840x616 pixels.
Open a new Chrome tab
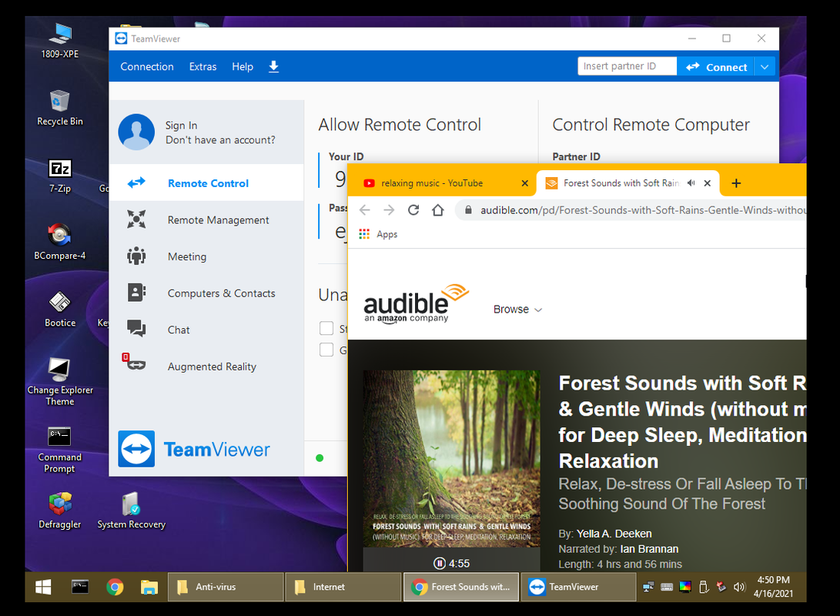click(736, 183)
